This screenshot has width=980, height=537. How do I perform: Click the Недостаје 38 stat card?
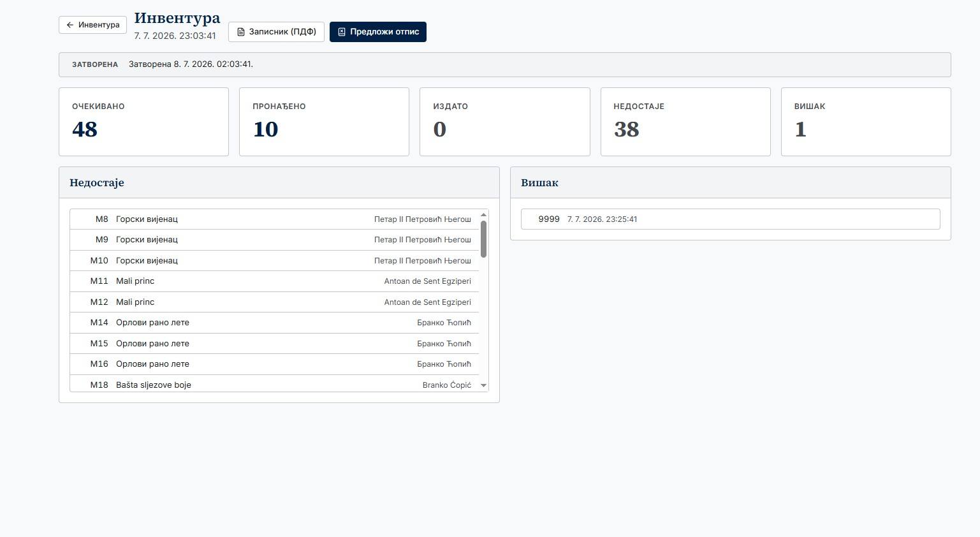685,122
